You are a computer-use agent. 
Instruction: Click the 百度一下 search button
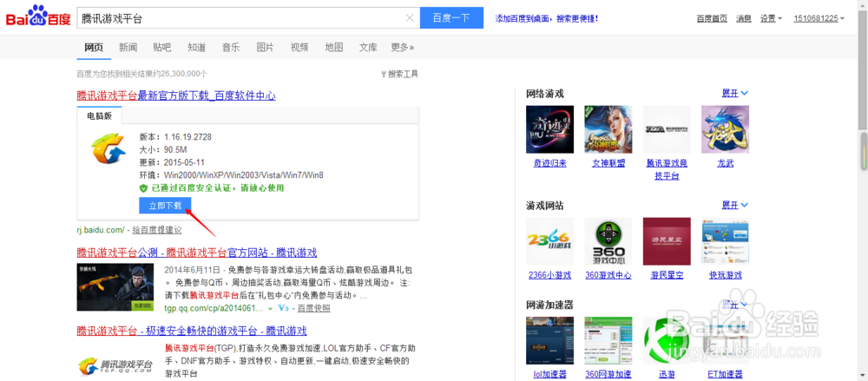tap(451, 18)
